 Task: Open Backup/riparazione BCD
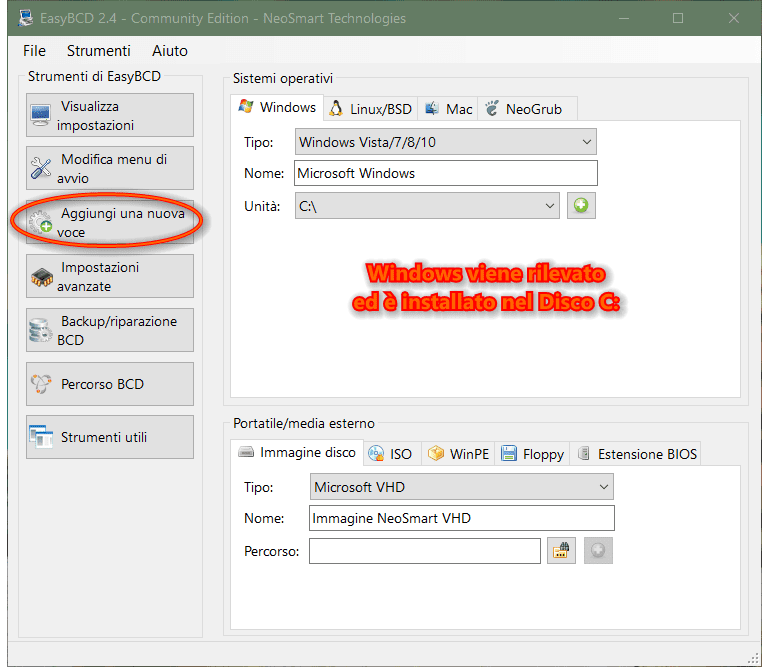click(110, 330)
